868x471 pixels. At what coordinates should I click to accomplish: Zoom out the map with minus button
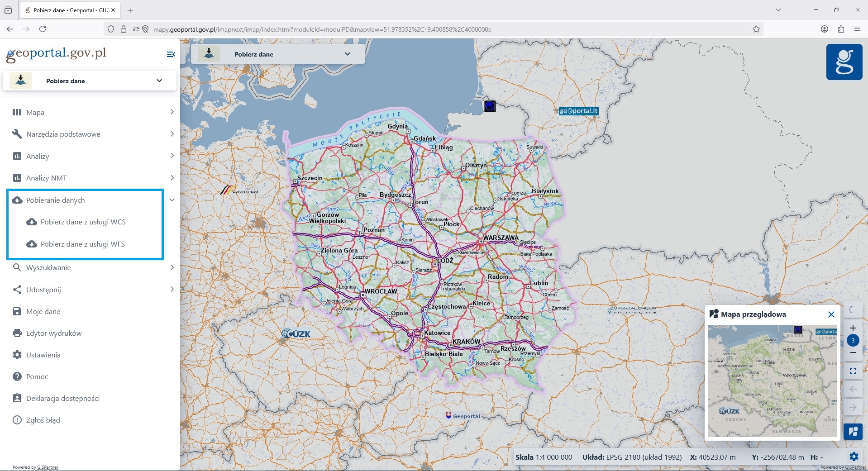[853, 352]
